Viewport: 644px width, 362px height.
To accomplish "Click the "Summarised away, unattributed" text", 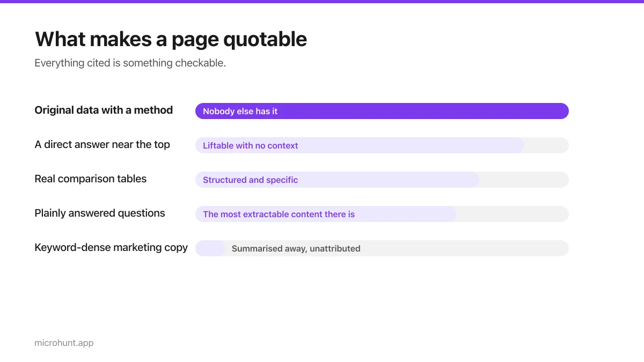I will click(x=296, y=248).
